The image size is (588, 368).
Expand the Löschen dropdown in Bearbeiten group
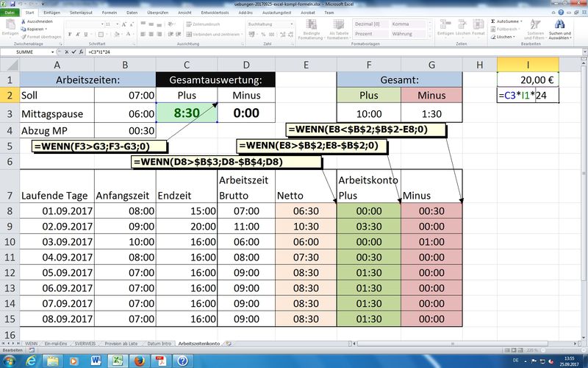coord(512,36)
